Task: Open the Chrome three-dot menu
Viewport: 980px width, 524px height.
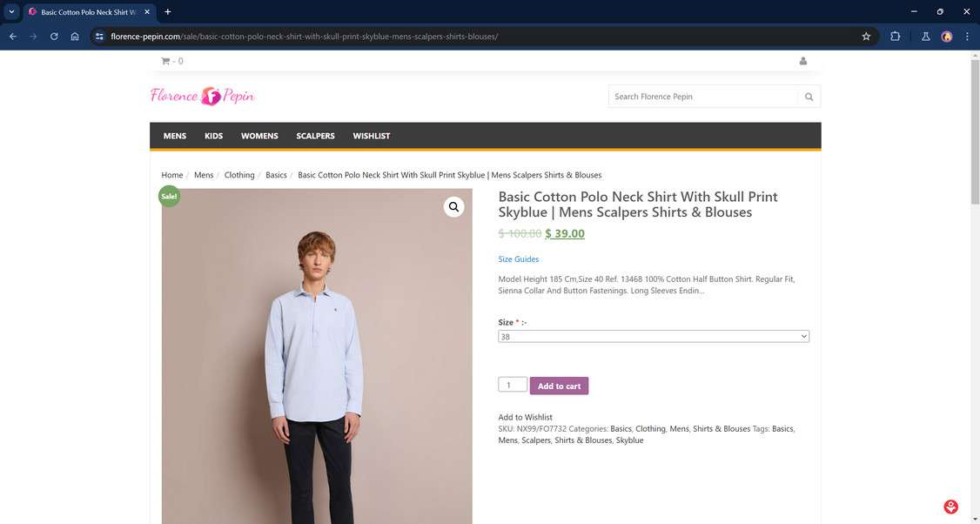Action: point(967,37)
